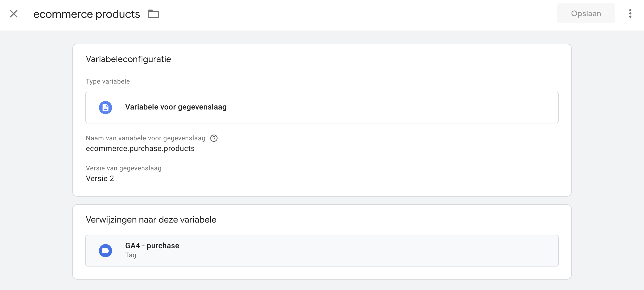Switch focus to the Verwijzingen naar deze variabele section
Image resolution: width=644 pixels, height=290 pixels.
click(151, 219)
